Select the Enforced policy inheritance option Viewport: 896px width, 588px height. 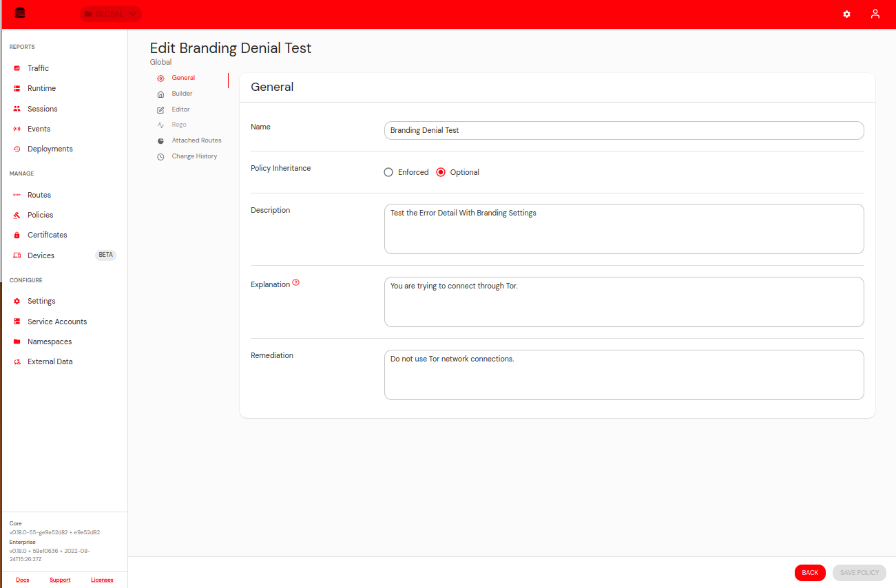(388, 171)
